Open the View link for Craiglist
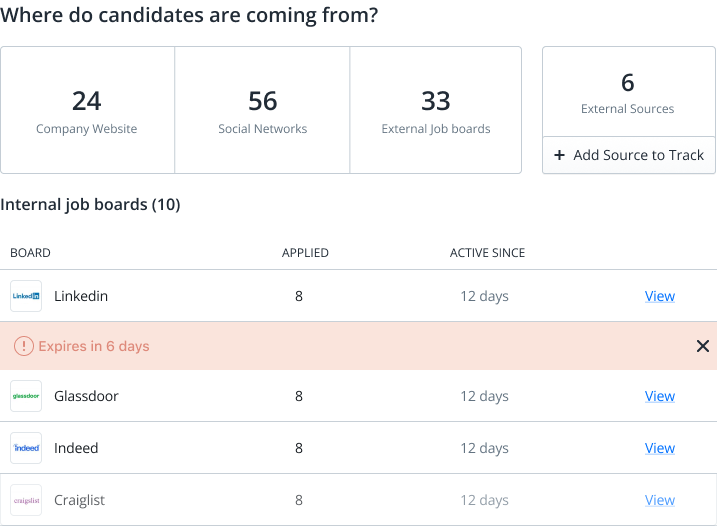Viewport: 717px width, 526px height. coord(659,500)
